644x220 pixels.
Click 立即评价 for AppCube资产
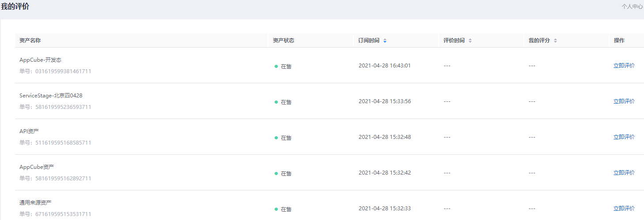coord(624,173)
